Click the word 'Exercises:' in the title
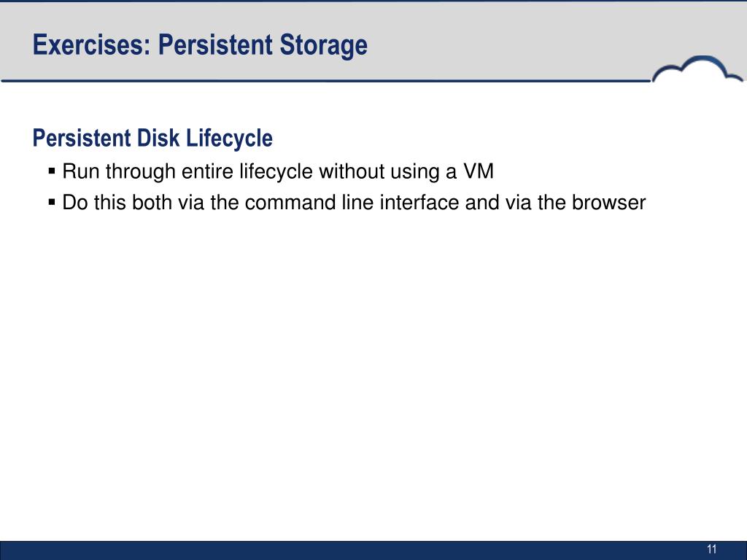 point(91,44)
